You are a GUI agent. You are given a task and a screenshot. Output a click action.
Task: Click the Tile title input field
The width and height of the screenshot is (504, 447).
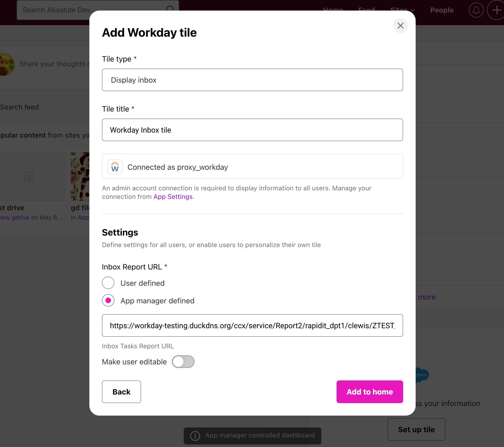(252, 129)
